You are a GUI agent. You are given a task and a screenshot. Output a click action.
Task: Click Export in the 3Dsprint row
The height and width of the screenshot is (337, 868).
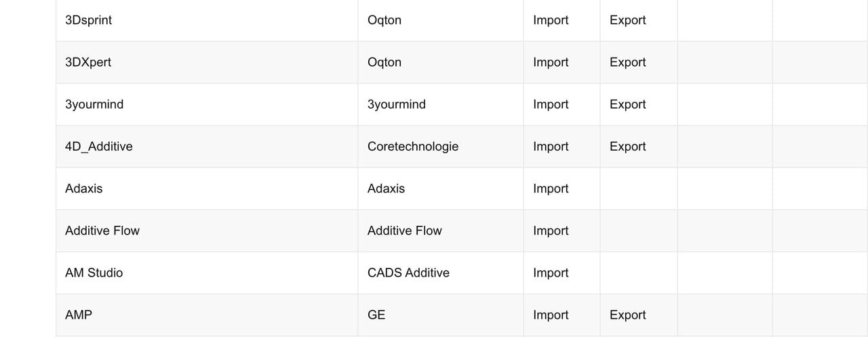click(627, 20)
